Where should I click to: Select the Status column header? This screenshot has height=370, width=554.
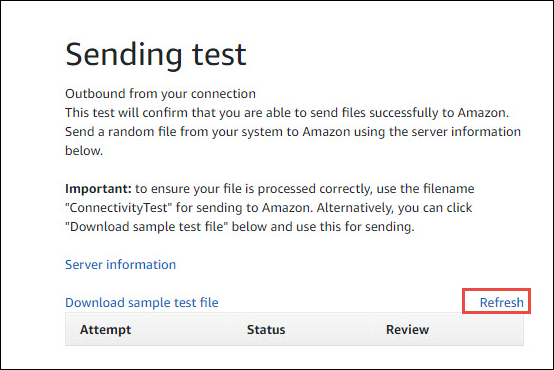point(266,330)
